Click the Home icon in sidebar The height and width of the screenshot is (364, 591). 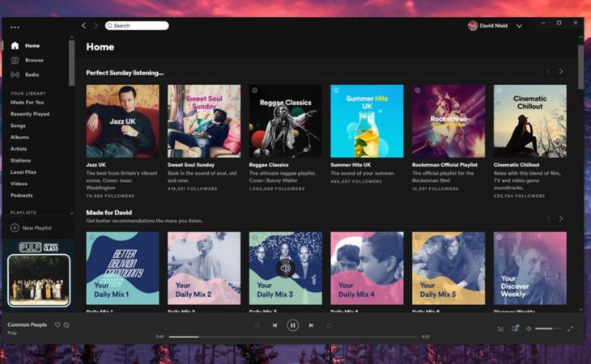pyautogui.click(x=15, y=45)
